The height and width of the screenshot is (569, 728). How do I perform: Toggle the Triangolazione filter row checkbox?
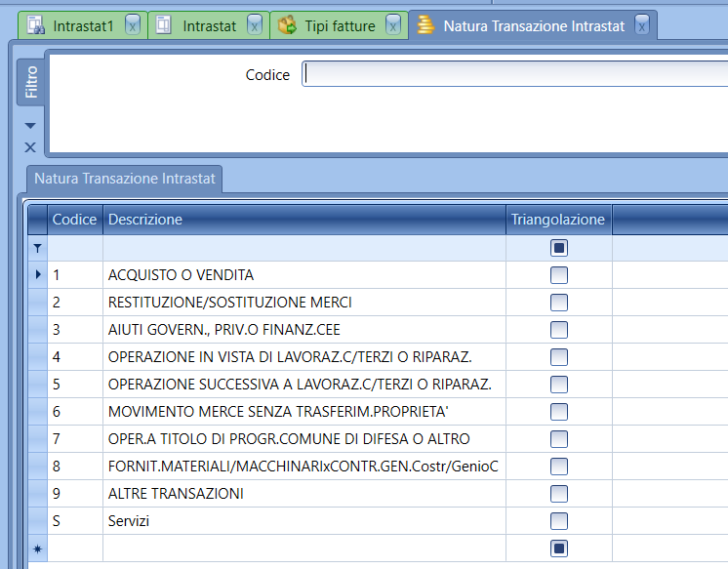(559, 248)
